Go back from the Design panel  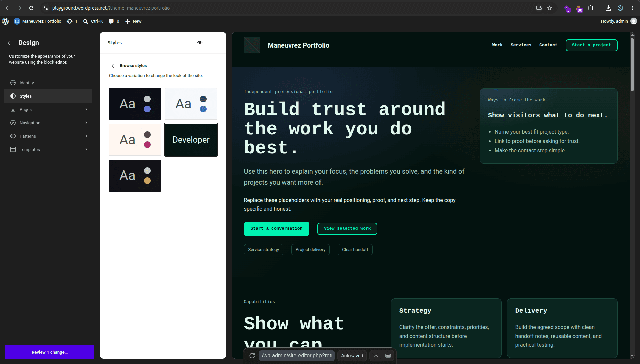(x=9, y=43)
